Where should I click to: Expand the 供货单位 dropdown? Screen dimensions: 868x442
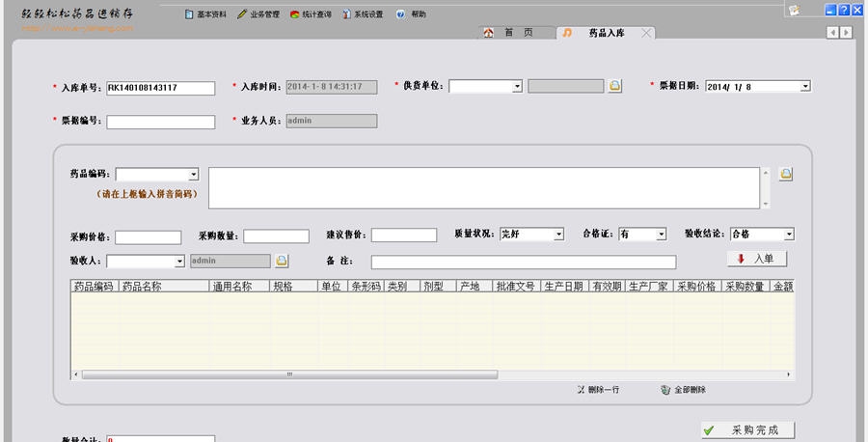pos(517,87)
